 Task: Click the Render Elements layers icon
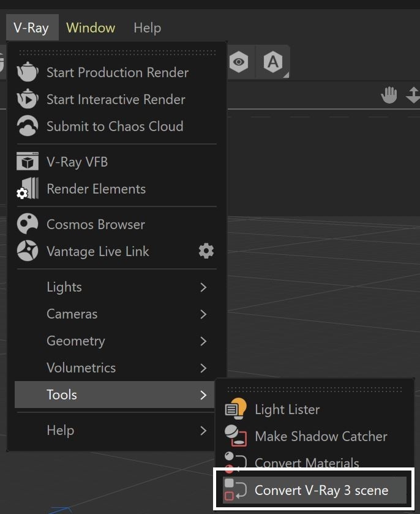28,189
